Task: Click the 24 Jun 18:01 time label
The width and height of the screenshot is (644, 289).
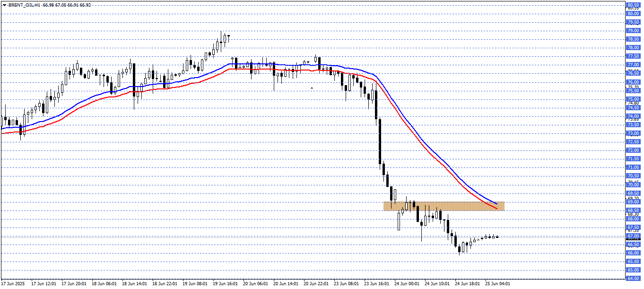Action: click(x=467, y=284)
